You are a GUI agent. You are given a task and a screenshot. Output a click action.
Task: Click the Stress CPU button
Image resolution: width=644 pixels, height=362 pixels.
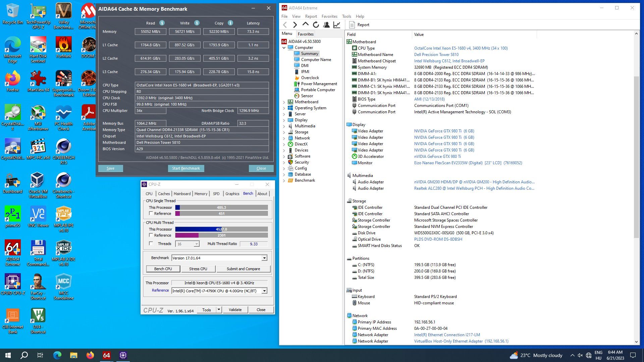point(198,269)
